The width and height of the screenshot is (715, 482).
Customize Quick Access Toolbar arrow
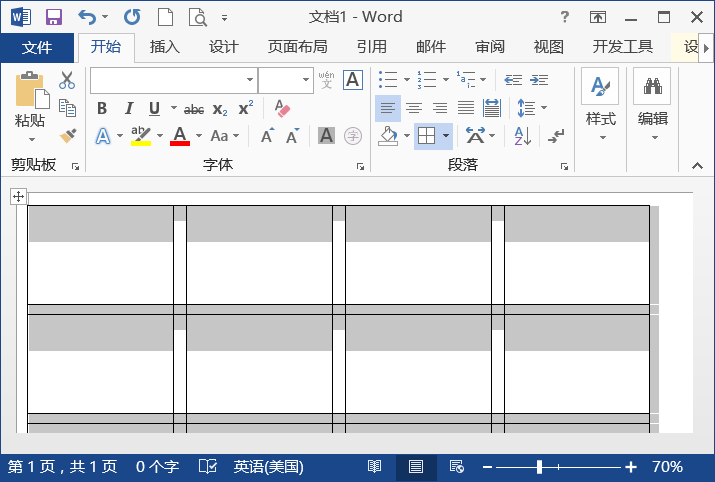point(224,18)
